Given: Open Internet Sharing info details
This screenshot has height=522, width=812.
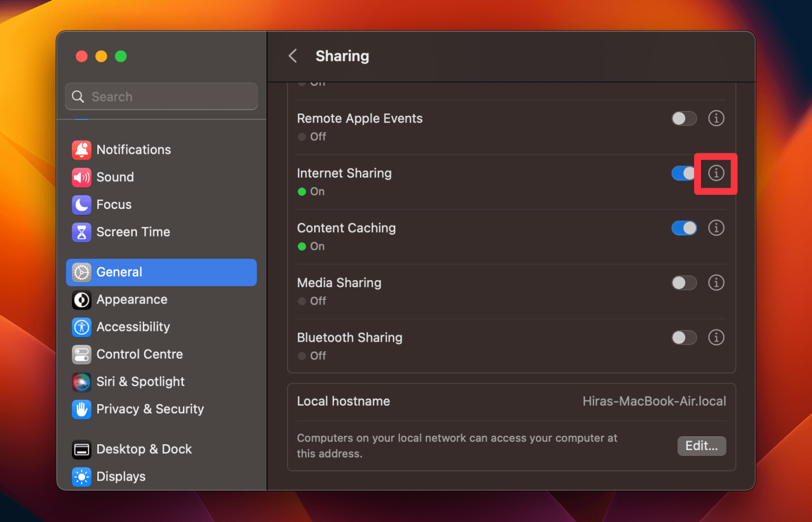Looking at the screenshot, I should (716, 173).
